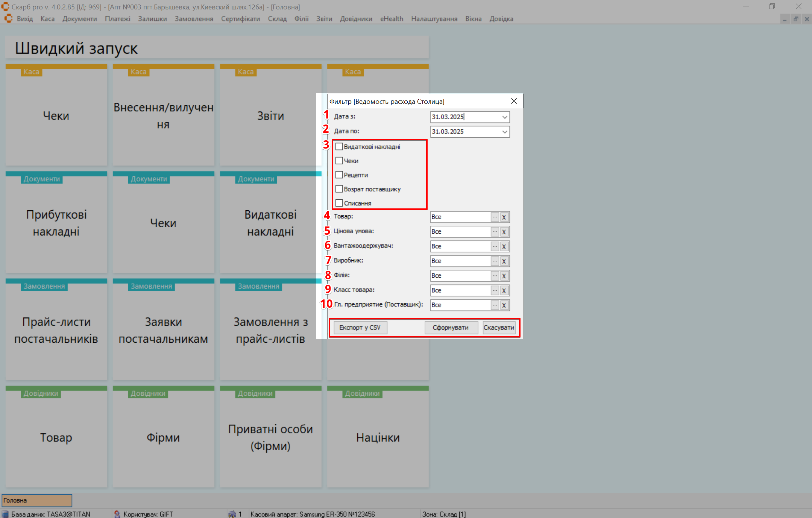Close the Фильтр dialog
The height and width of the screenshot is (518, 812).
(x=514, y=101)
